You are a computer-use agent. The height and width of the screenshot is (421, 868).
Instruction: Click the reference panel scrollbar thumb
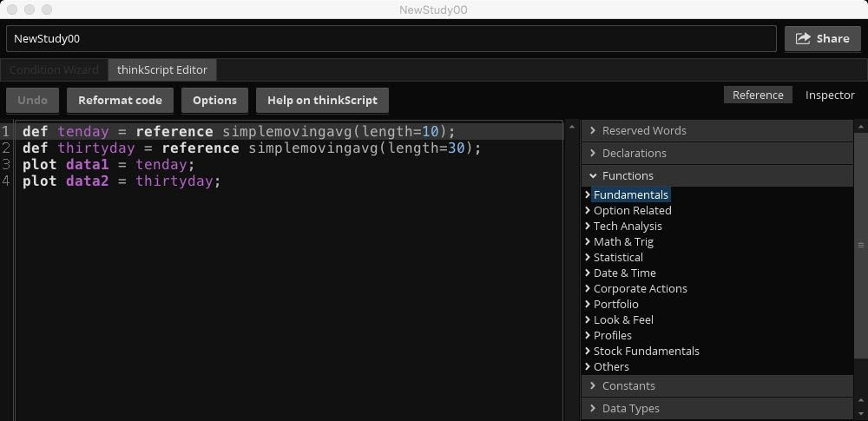pyautogui.click(x=861, y=245)
